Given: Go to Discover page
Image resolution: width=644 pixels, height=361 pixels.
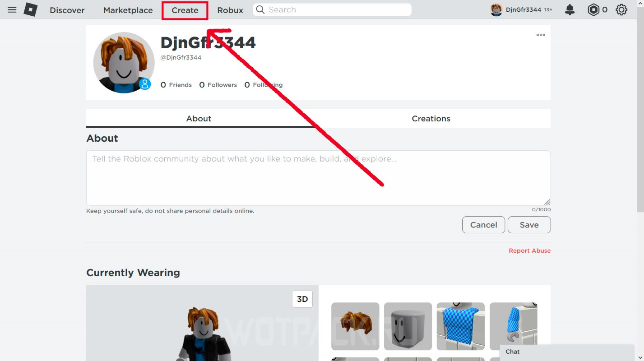Looking at the screenshot, I should [67, 10].
